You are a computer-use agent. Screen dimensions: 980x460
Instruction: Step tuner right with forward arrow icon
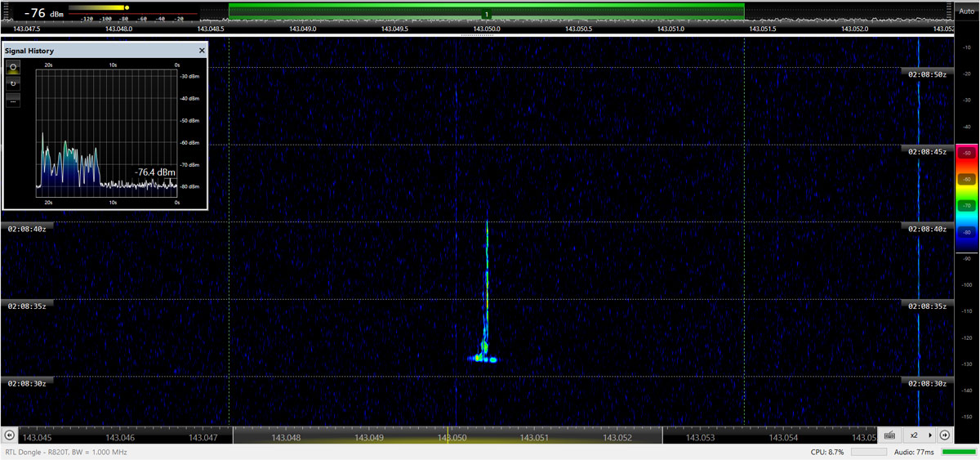(x=944, y=435)
